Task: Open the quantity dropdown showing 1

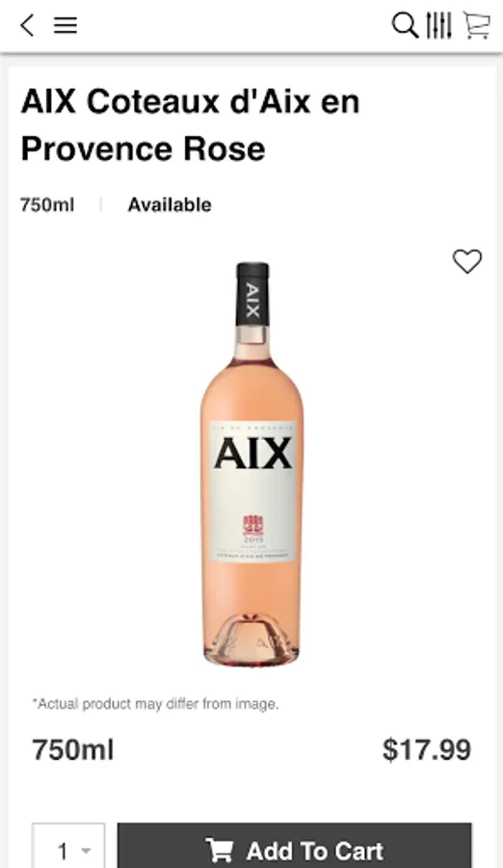Action: pos(68,847)
